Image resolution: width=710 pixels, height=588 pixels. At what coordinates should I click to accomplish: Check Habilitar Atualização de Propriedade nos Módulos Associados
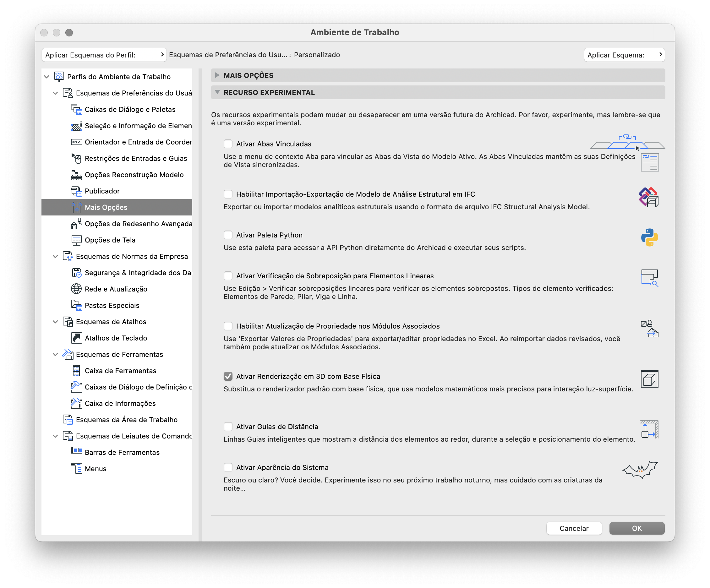(228, 326)
